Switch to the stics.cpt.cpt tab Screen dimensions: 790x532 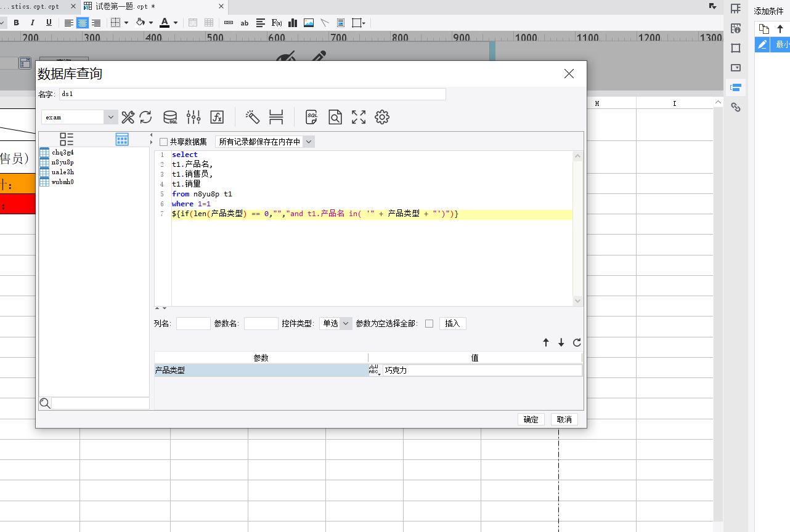[36, 6]
